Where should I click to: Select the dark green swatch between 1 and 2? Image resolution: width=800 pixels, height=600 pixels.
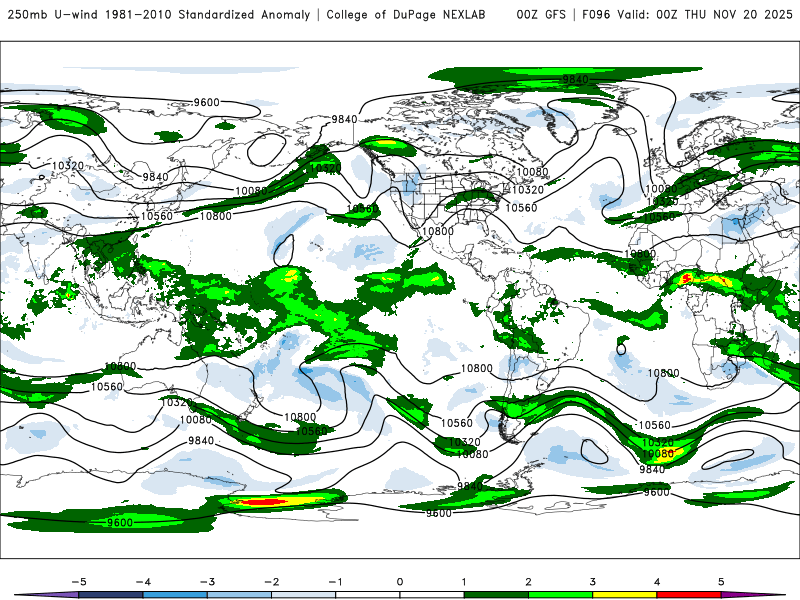pos(496,595)
